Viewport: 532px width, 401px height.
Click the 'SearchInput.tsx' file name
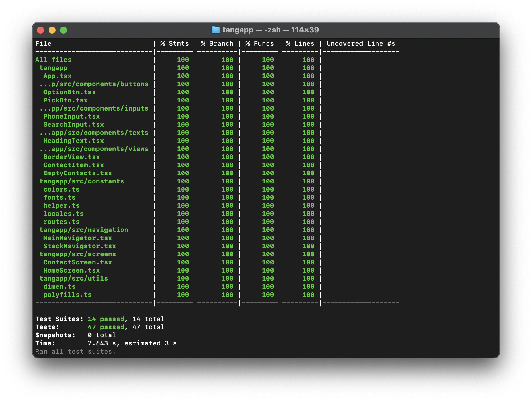pos(74,125)
